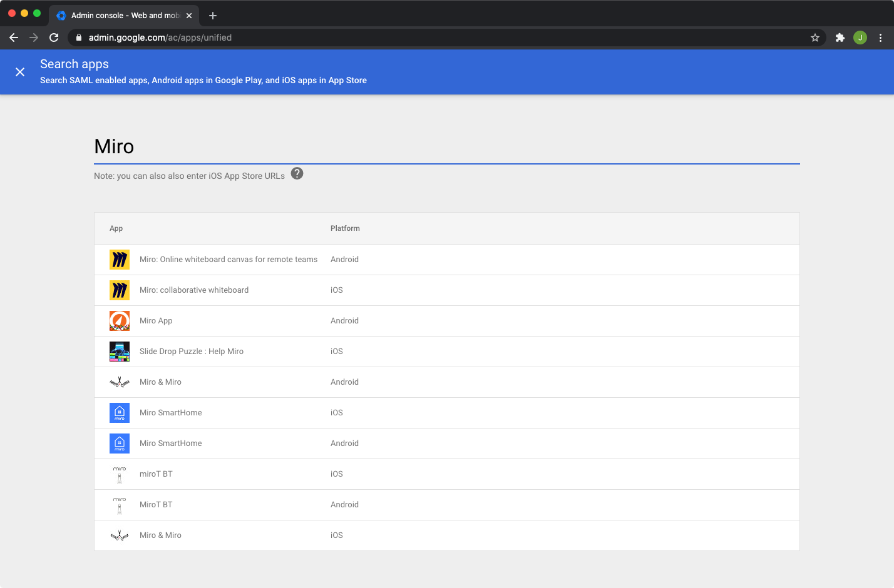Click Miro SmartHome Android app icon
This screenshot has height=588, width=894.
coord(120,444)
